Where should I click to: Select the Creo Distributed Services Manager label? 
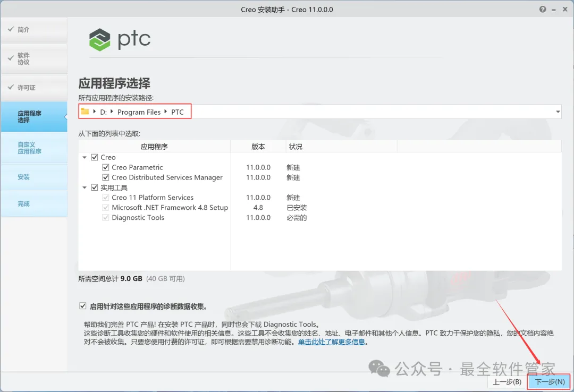coord(167,177)
